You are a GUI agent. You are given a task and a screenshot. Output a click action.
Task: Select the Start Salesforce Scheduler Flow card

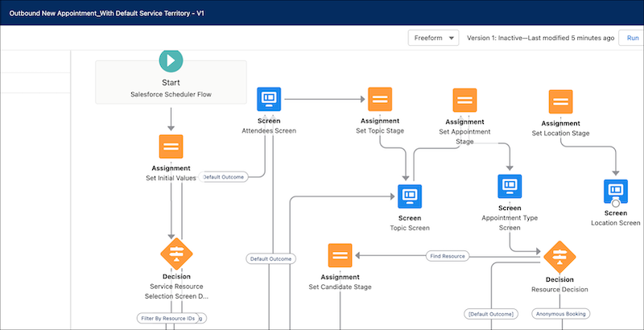171,82
